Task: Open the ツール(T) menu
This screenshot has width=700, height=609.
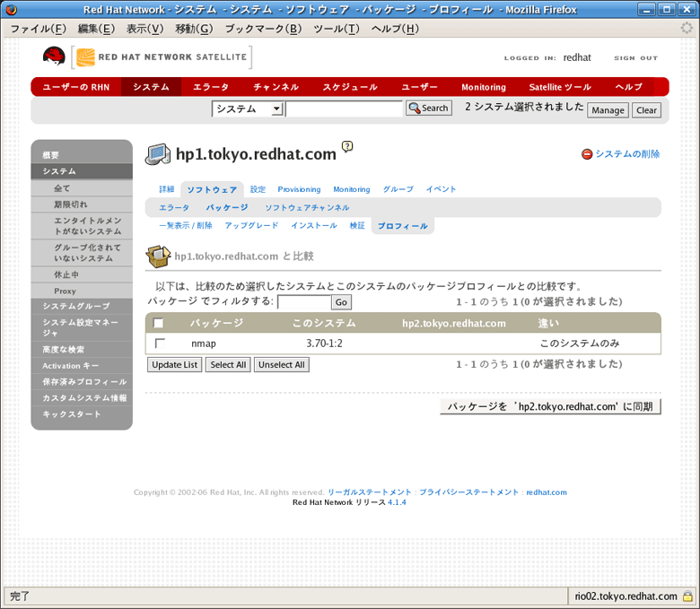Action: (x=337, y=29)
